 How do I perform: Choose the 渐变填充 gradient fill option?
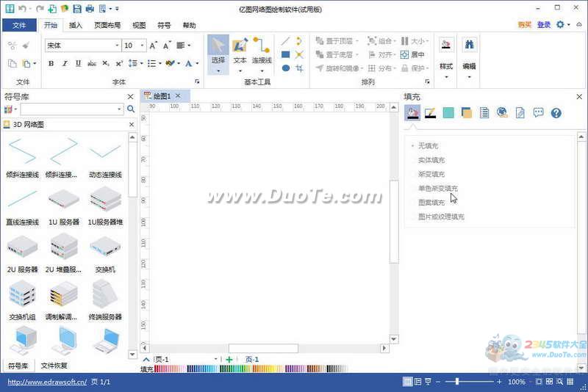pos(431,174)
